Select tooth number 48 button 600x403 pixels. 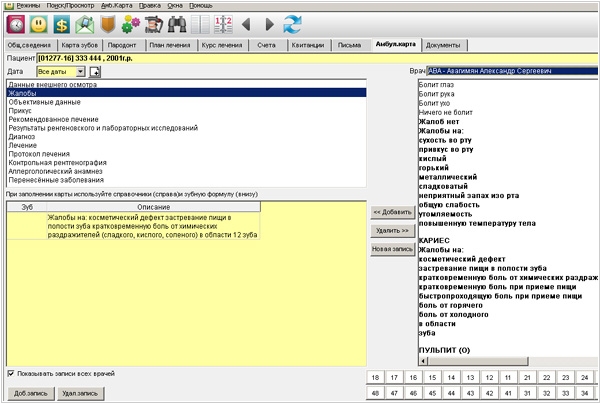click(x=375, y=393)
